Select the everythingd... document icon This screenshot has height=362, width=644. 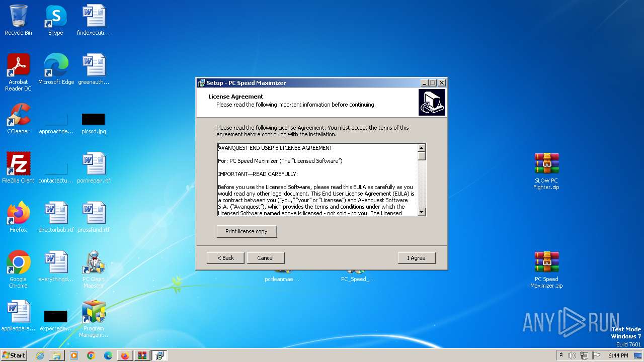coord(56,266)
